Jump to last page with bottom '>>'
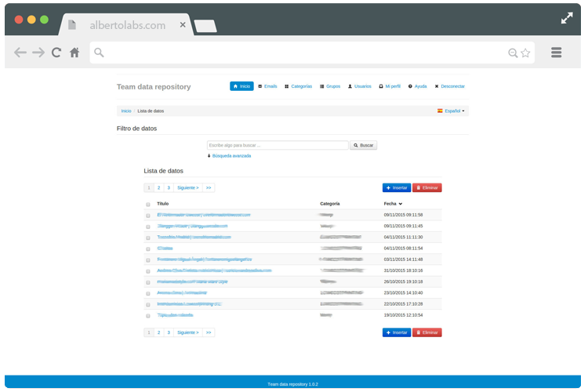Screen dimensions: 588x392 (x=209, y=332)
